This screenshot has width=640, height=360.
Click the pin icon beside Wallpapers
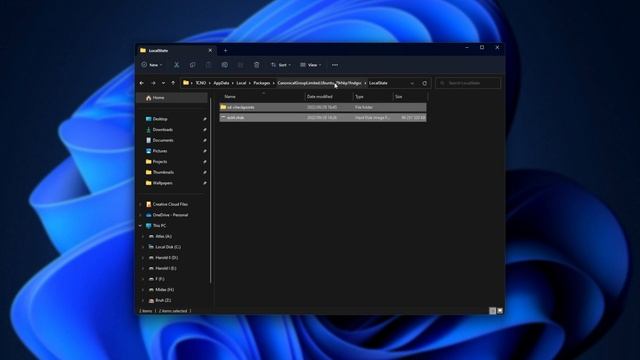coord(204,183)
